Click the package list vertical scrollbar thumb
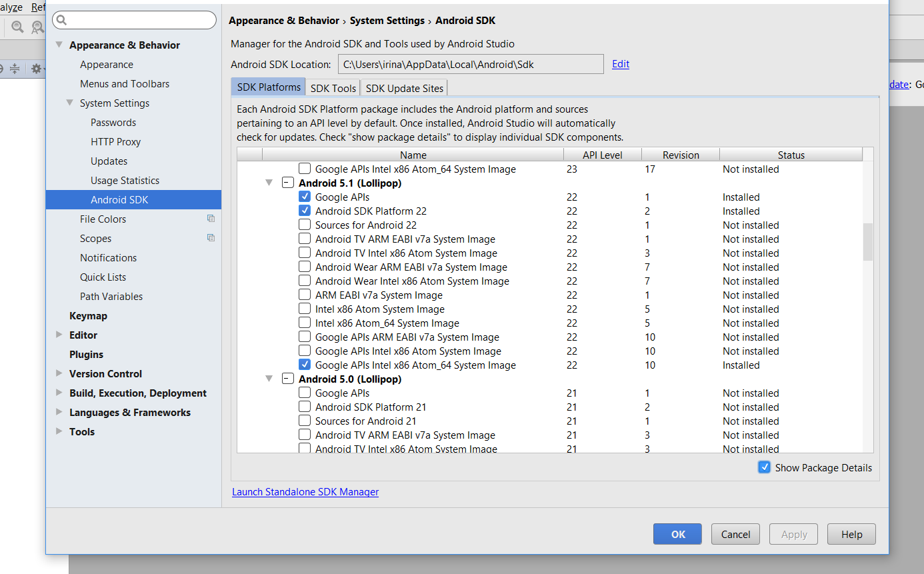This screenshot has height=574, width=924. [868, 241]
